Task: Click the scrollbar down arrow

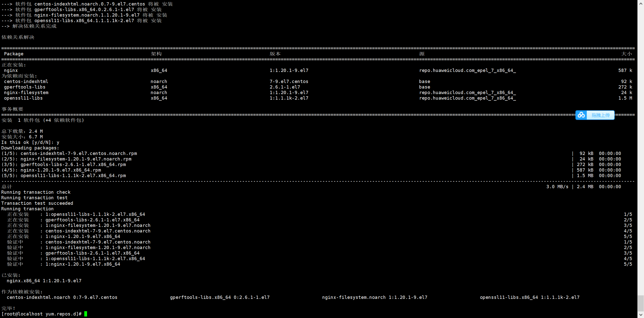Action: [x=641, y=315]
